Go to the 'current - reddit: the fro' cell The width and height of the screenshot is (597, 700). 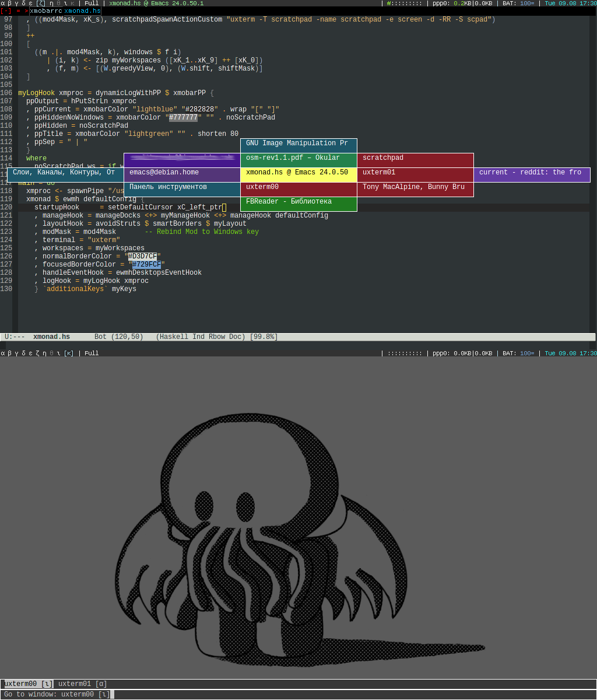click(x=532, y=175)
